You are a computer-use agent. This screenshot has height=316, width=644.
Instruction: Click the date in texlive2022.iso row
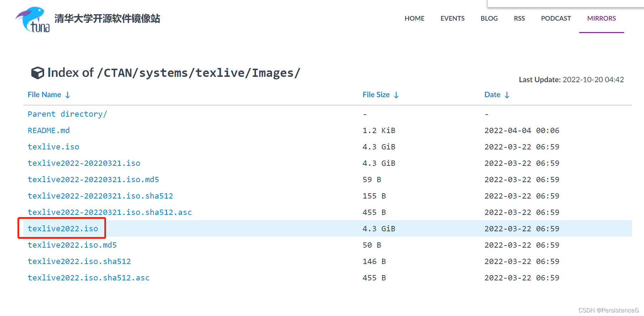pos(522,229)
